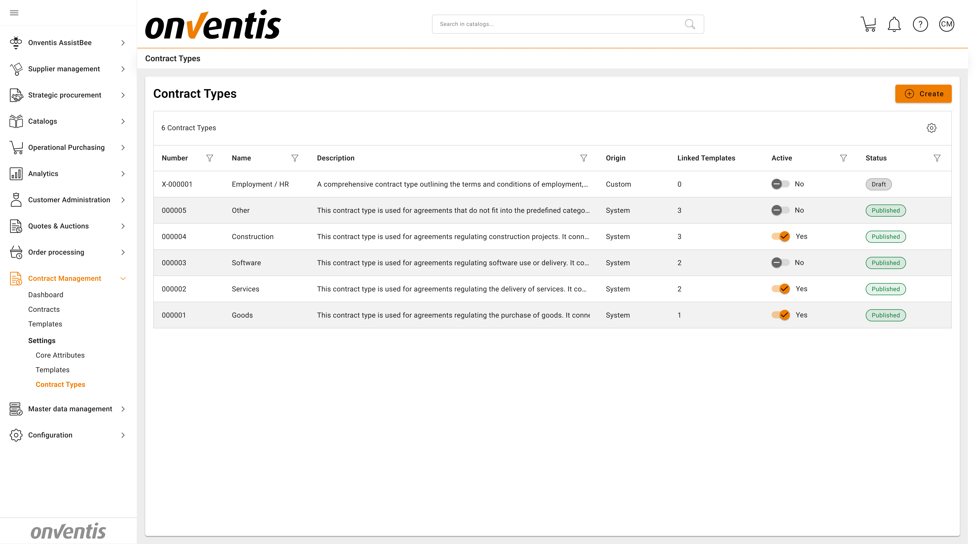Enable the Employment / HR active toggle
Viewport: 980px width, 544px height.
click(x=780, y=184)
